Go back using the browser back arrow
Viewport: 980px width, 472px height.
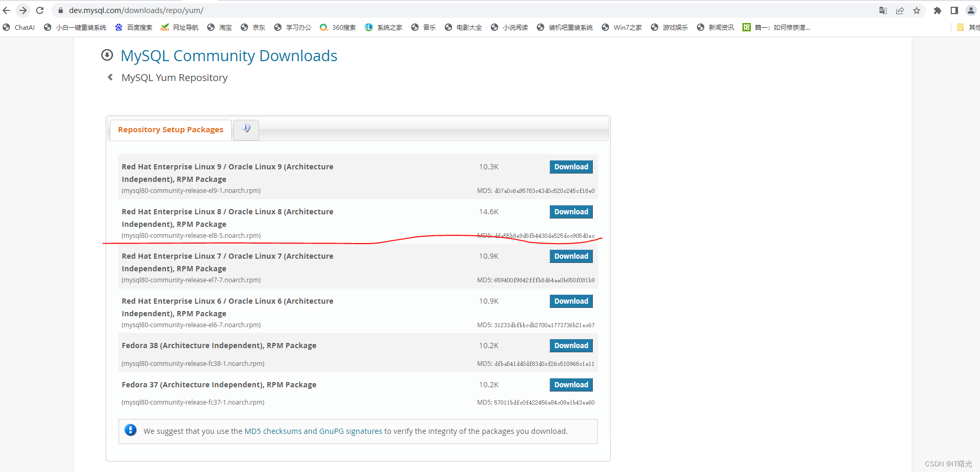tap(6, 10)
